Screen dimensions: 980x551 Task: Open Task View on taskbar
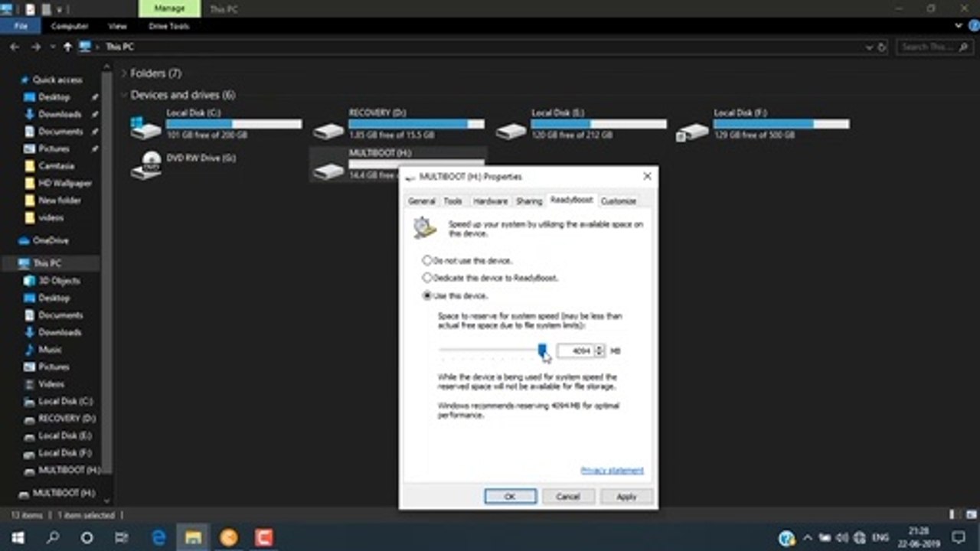121,537
